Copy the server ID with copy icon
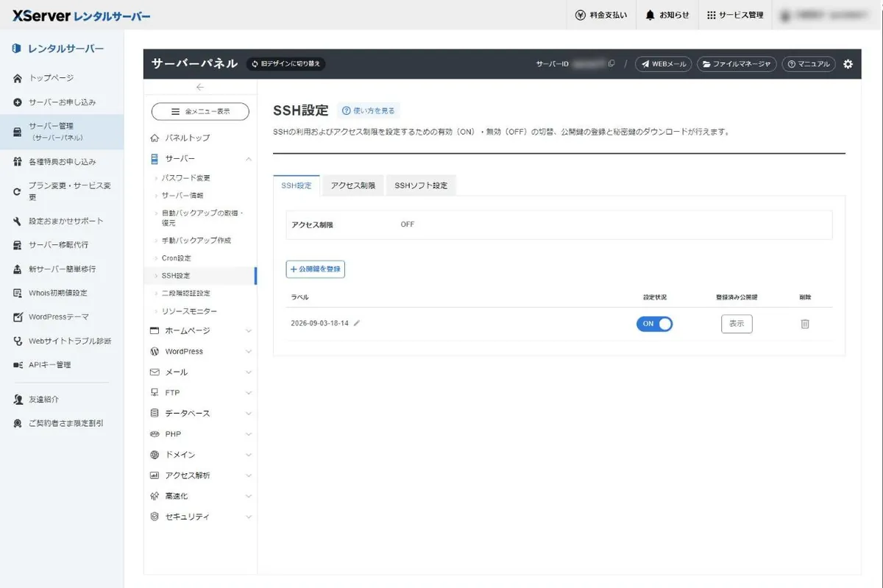Viewport: 883px width, 588px height. click(611, 64)
